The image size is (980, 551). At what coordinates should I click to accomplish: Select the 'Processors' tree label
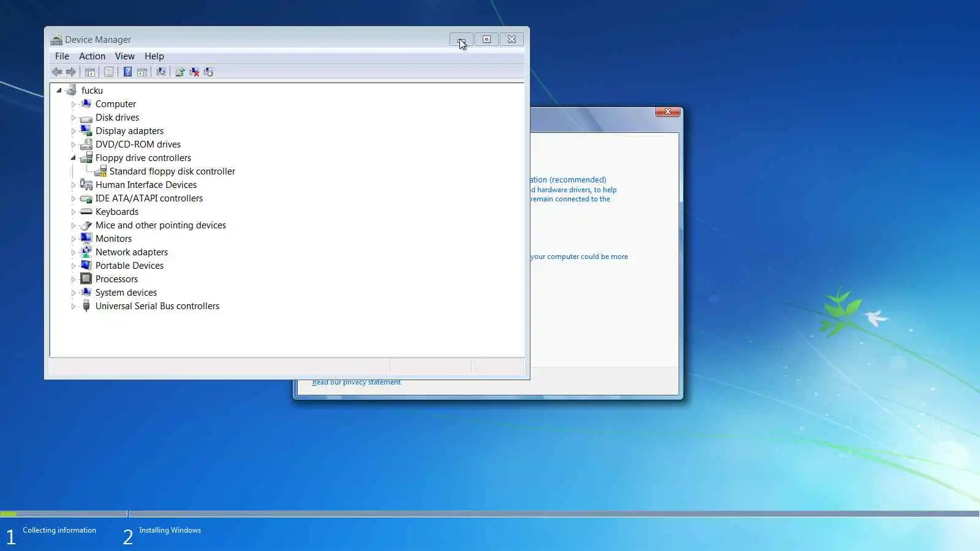click(x=116, y=279)
